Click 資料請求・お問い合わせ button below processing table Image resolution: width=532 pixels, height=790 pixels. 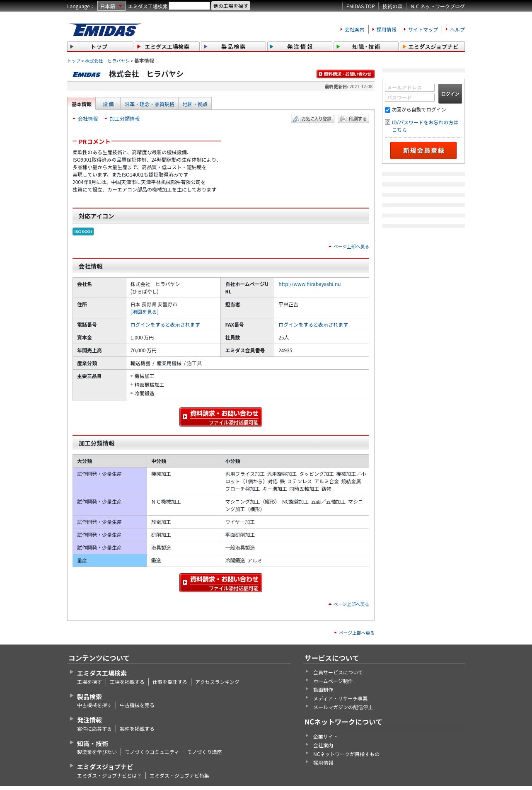click(221, 583)
